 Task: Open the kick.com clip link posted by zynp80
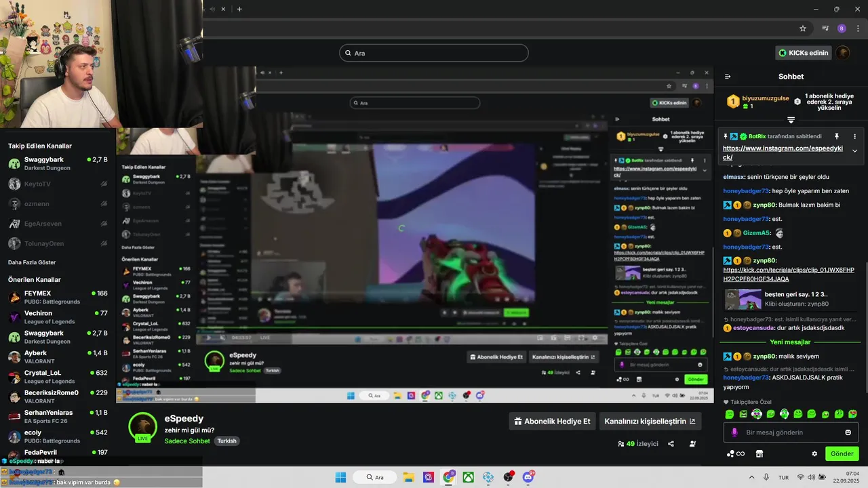pos(789,274)
